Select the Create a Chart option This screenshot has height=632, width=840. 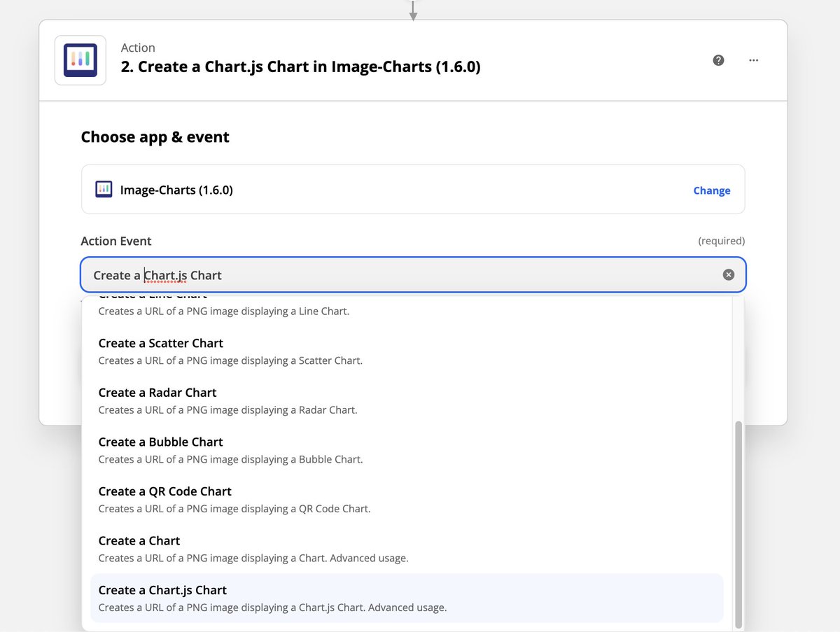click(x=407, y=549)
